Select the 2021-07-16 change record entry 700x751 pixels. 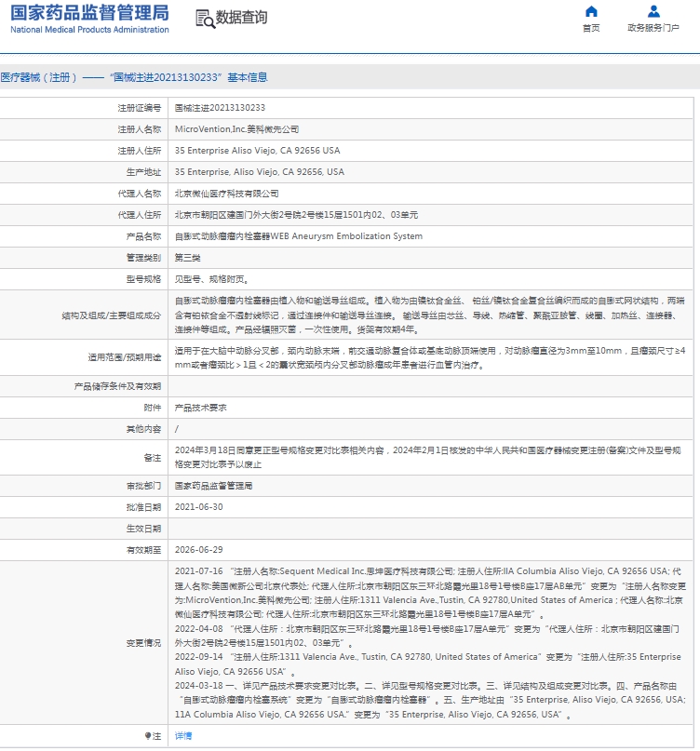(430, 593)
